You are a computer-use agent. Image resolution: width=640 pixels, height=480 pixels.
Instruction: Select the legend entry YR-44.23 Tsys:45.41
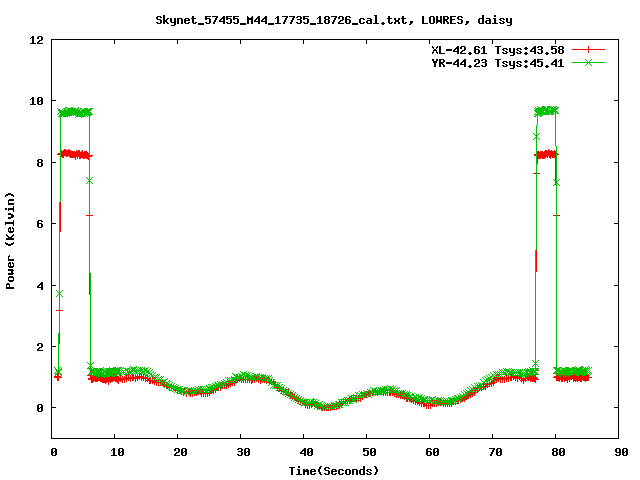(498, 63)
